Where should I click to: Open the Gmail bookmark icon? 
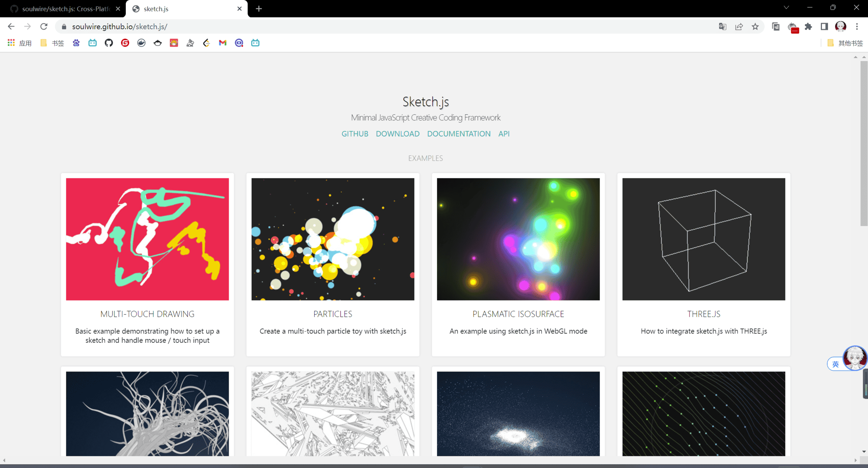pos(223,43)
